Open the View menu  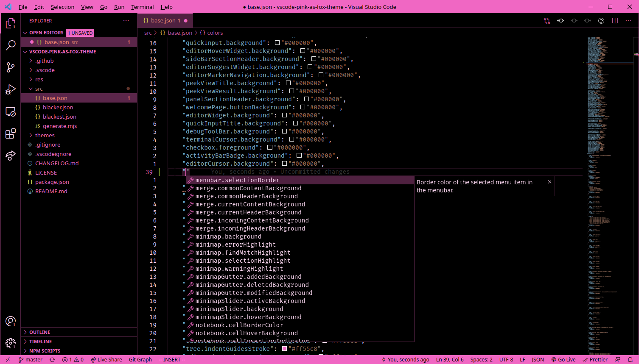(x=87, y=7)
